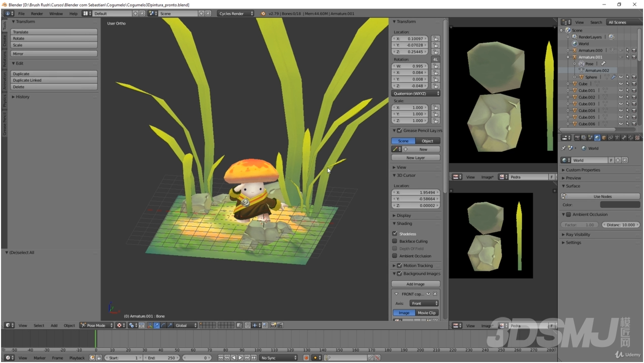Screen dimensions: 644x363
Task: Click the red auto keyframe record button
Action: 306,357
